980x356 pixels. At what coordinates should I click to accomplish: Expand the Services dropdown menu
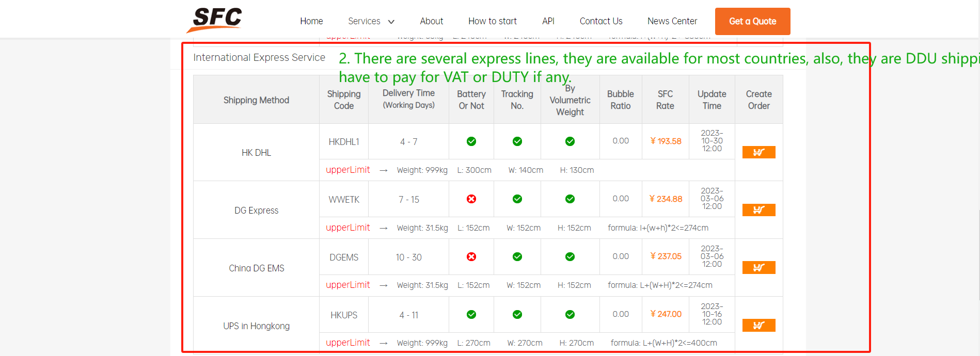[371, 21]
